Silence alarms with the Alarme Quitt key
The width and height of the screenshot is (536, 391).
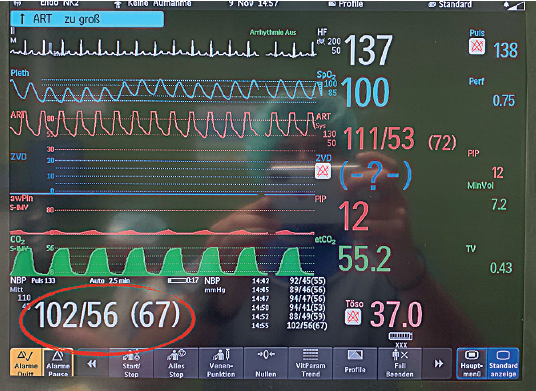coord(26,362)
